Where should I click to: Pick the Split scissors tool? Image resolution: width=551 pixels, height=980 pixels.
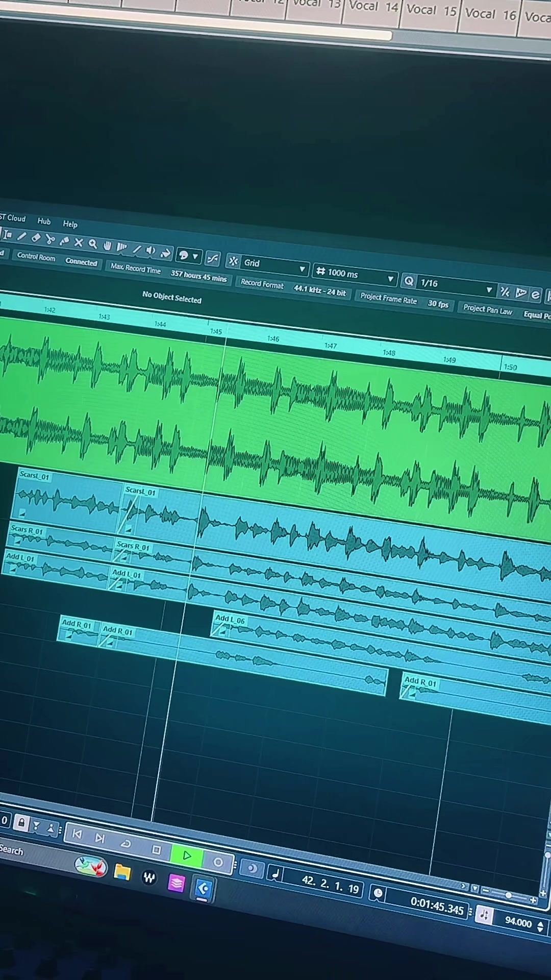pos(50,239)
